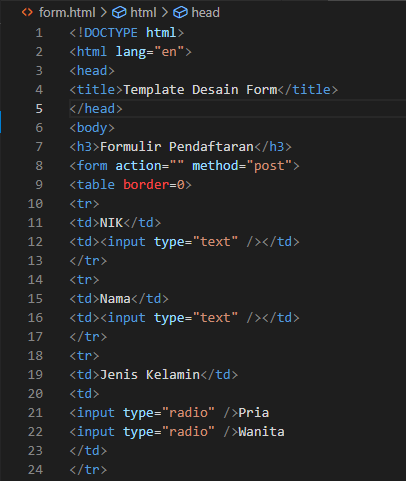The width and height of the screenshot is (406, 481).
Task: Click '</tr>' closing tag on line 24
Action: pos(88,470)
